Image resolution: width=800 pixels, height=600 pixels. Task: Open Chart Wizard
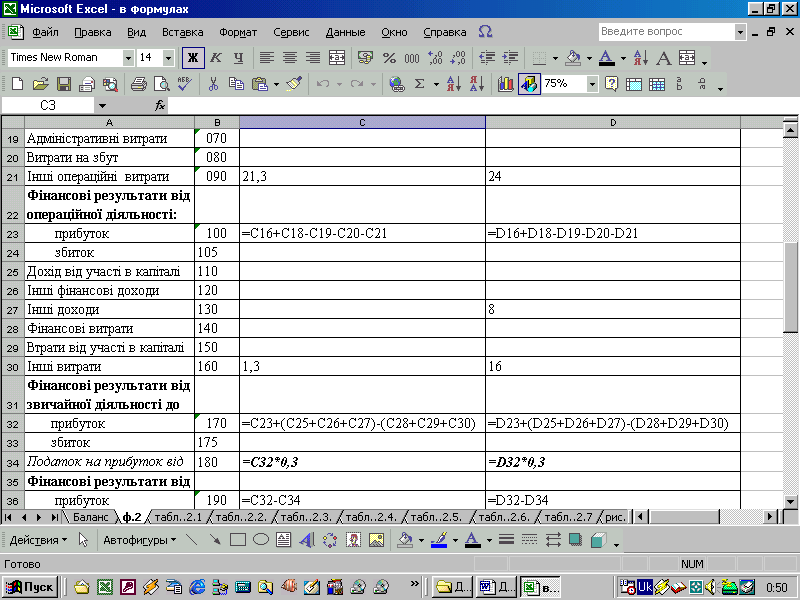(505, 84)
